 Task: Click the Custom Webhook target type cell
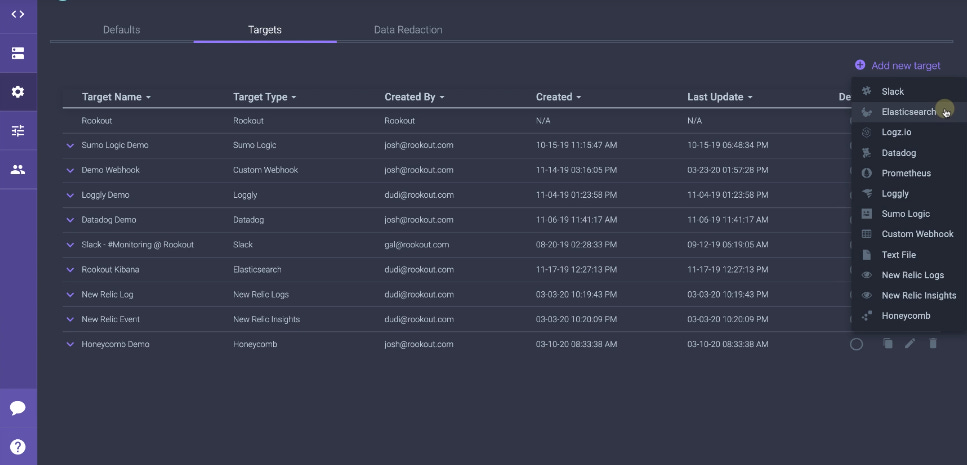pos(264,170)
